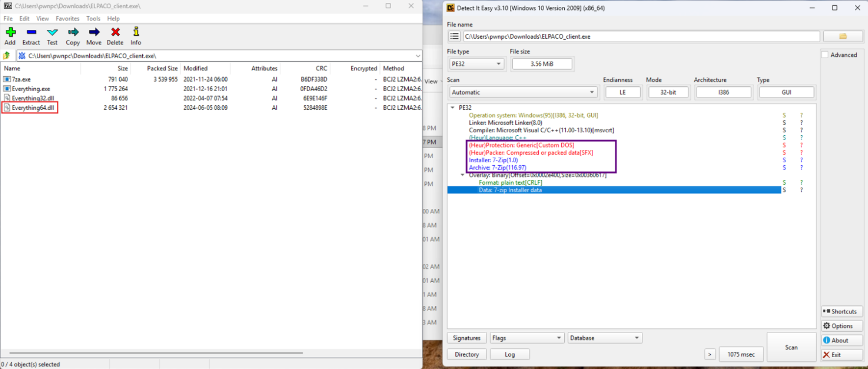Collapse the PE32 tree node

[452, 108]
